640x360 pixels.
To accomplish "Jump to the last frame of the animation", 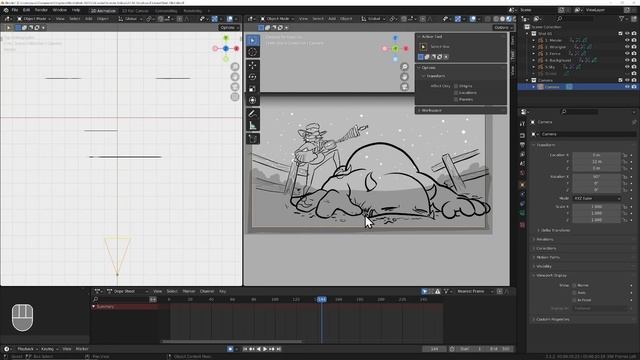I will (x=278, y=349).
